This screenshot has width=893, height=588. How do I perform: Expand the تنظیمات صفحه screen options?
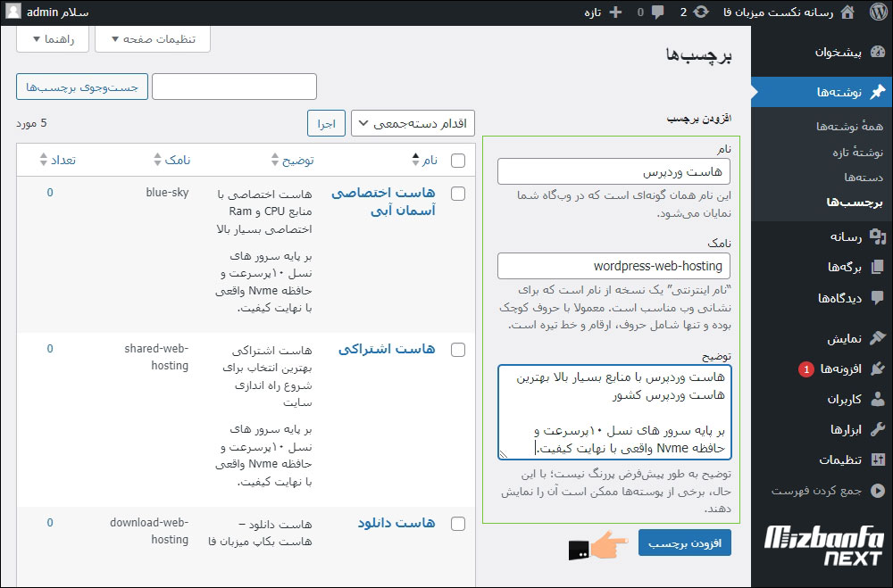tap(153, 38)
